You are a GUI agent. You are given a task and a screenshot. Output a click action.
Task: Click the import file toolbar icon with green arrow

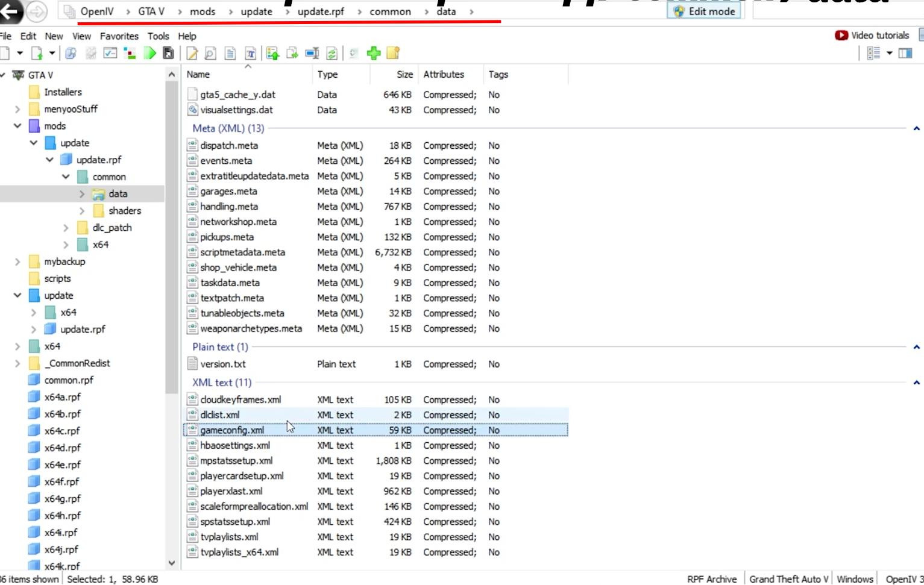37,53
